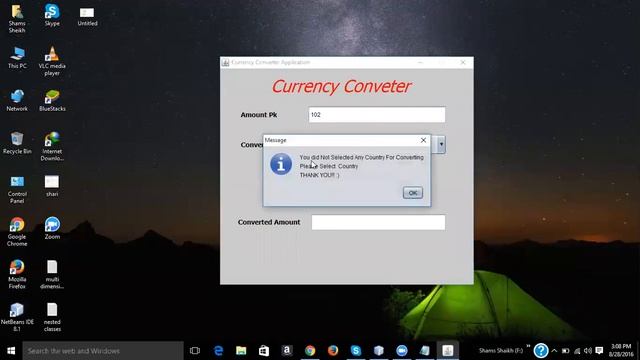The height and width of the screenshot is (360, 640).
Task: Open the Windows Start menu
Action: (x=11, y=351)
